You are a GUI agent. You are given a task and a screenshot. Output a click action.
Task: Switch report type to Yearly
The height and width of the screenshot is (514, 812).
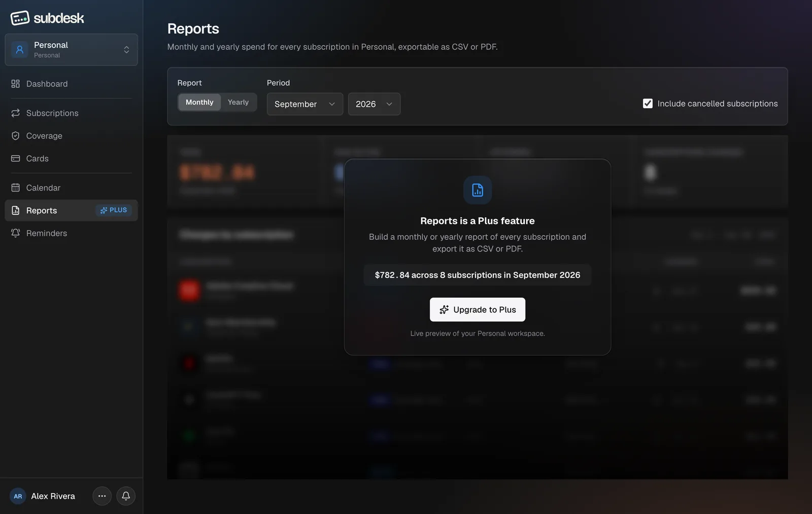pyautogui.click(x=238, y=103)
